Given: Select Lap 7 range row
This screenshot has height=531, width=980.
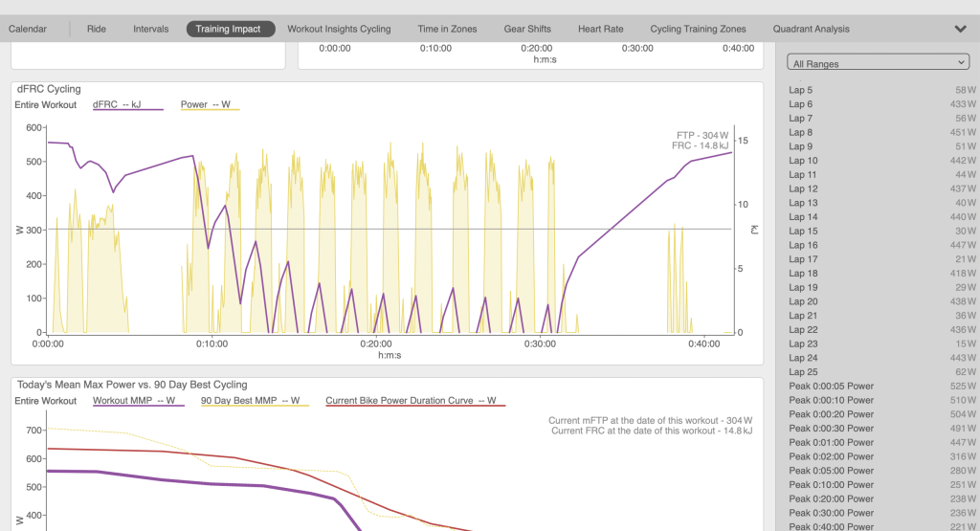Looking at the screenshot, I should (x=881, y=118).
